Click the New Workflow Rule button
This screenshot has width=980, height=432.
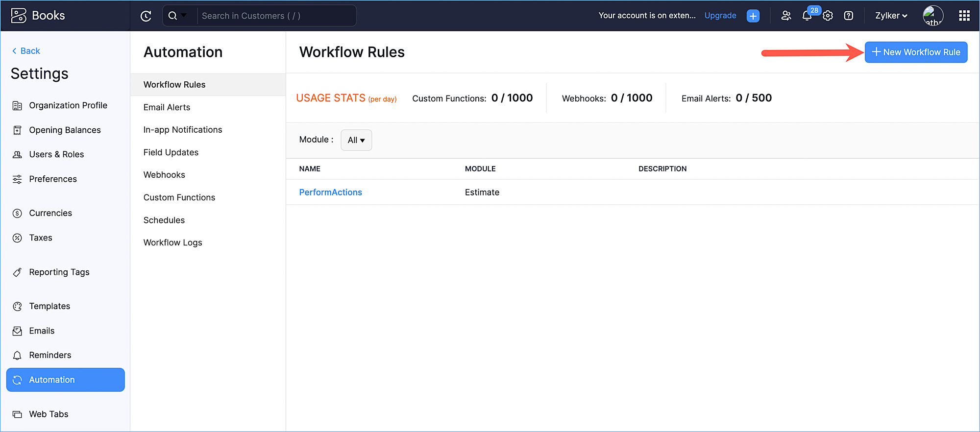pos(915,52)
